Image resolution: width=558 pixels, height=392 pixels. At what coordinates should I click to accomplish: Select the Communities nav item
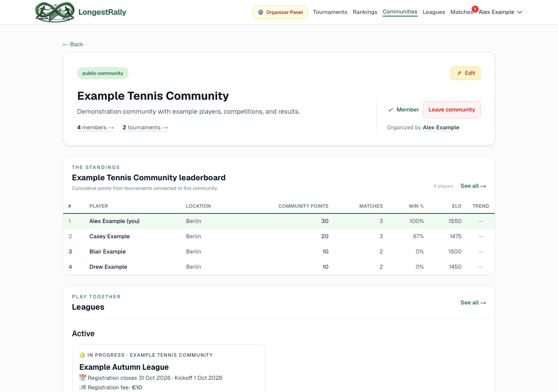pyautogui.click(x=400, y=12)
